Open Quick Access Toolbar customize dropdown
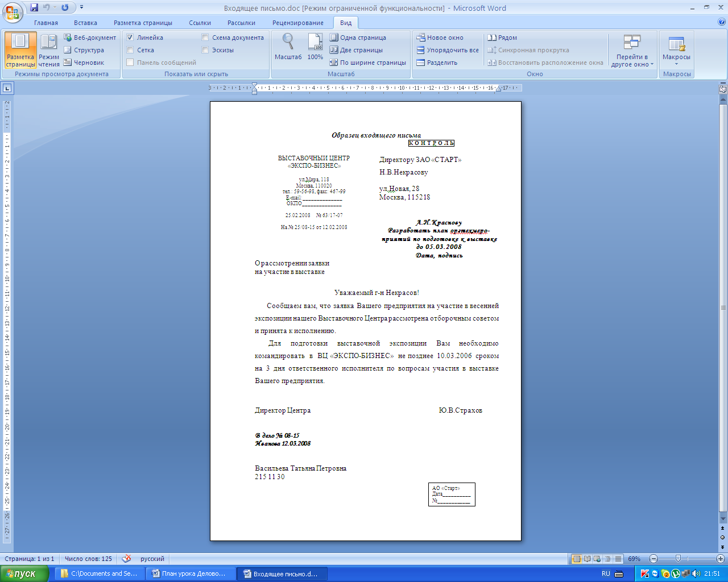The image size is (728, 582). [82, 7]
